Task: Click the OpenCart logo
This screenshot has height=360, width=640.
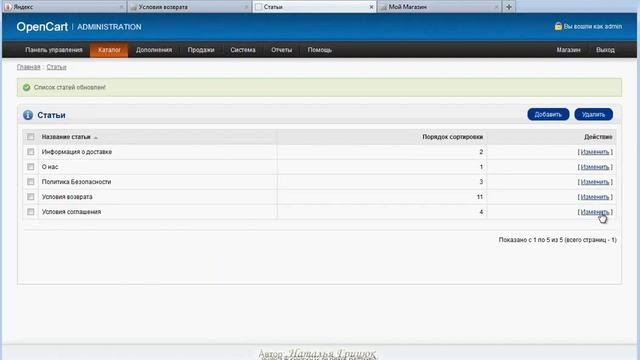Action: point(42,27)
